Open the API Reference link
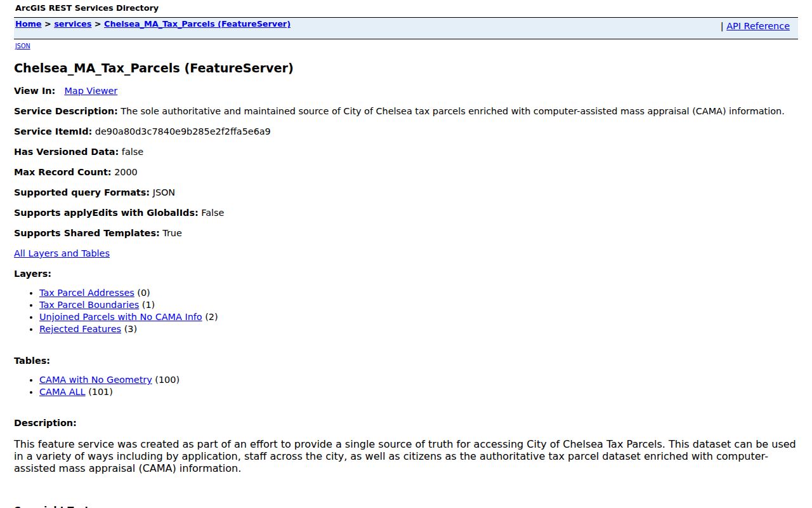The height and width of the screenshot is (508, 812). click(758, 26)
